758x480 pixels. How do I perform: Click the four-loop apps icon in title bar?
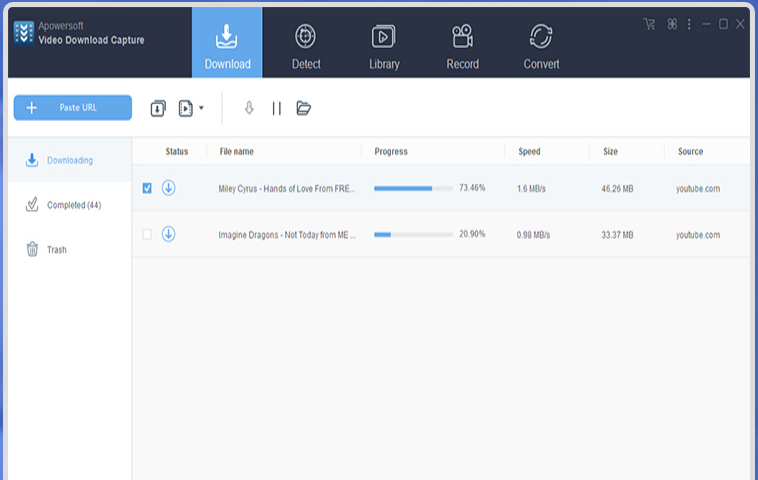click(x=672, y=24)
